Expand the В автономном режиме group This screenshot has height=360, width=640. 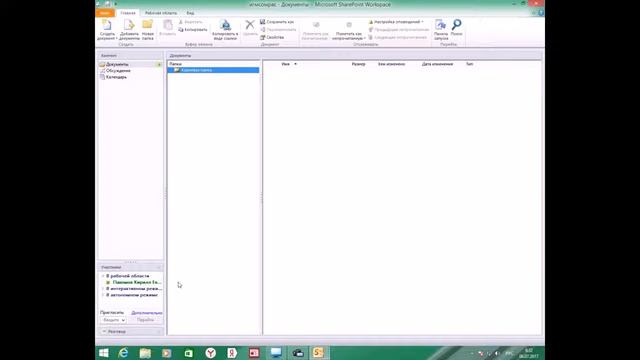[x=103, y=295]
